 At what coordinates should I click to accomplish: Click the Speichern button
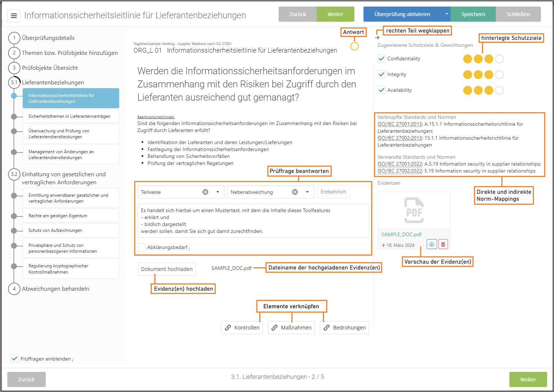pyautogui.click(x=473, y=14)
